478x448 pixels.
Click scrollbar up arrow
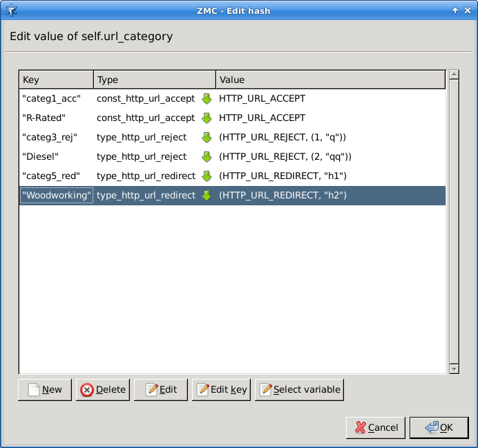455,74
